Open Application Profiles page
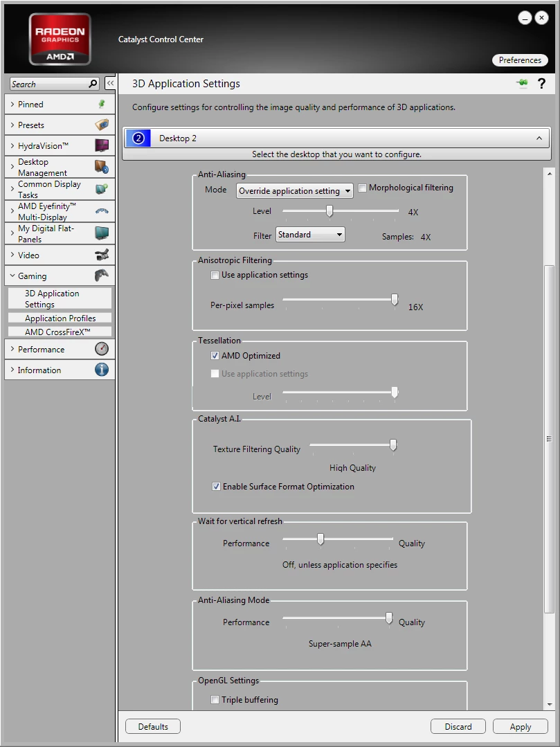The image size is (560, 747). point(60,318)
